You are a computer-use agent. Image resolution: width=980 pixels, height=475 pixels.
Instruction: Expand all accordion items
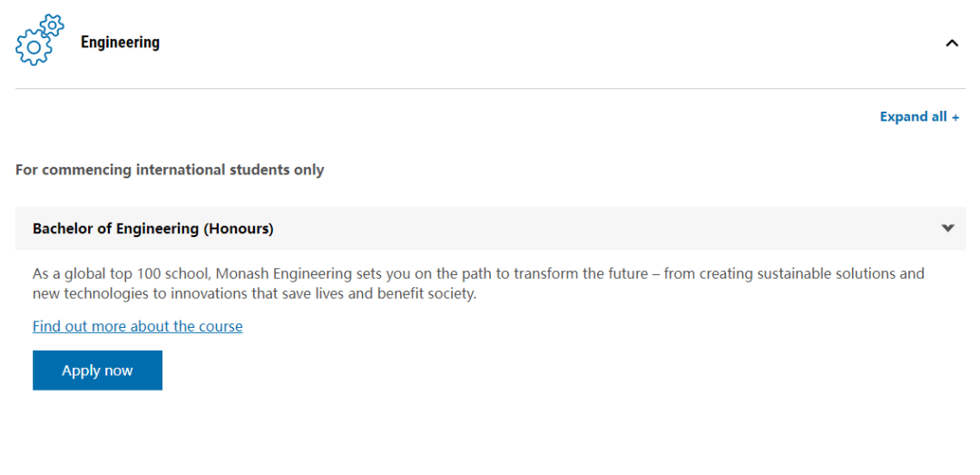[918, 117]
